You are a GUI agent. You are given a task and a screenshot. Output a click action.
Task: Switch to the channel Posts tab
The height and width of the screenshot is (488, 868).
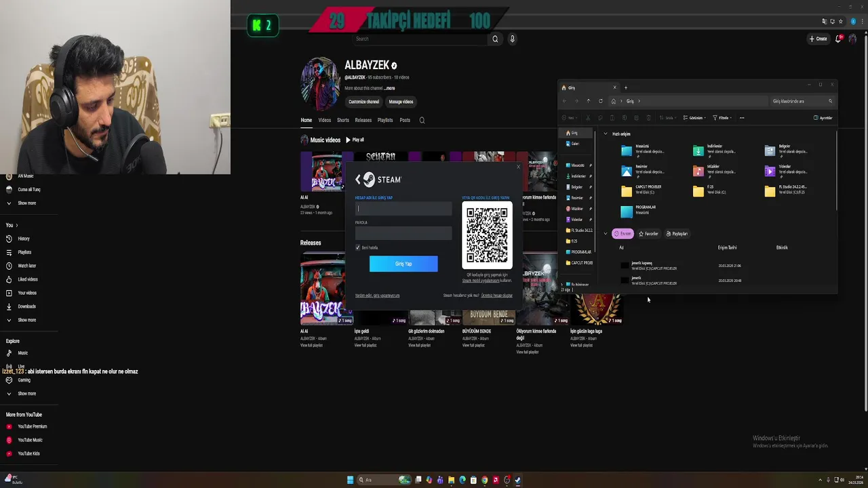point(405,120)
